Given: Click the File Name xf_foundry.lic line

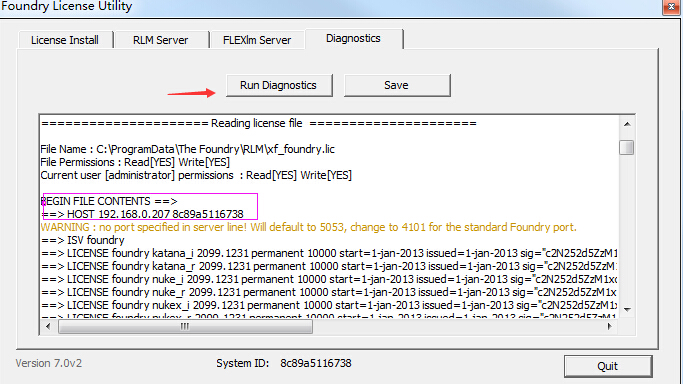Looking at the screenshot, I should click(188, 149).
